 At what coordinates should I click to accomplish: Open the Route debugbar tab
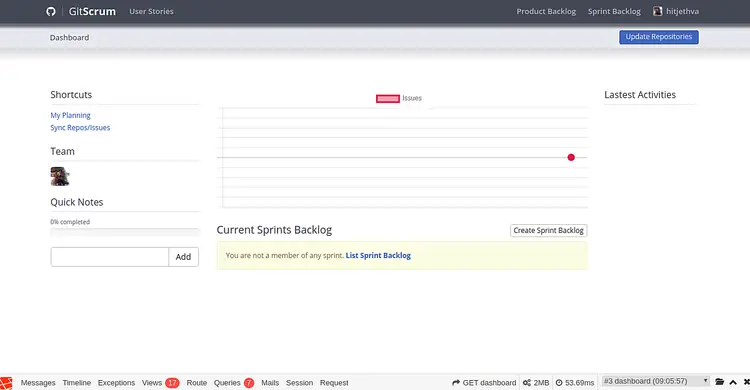click(197, 383)
